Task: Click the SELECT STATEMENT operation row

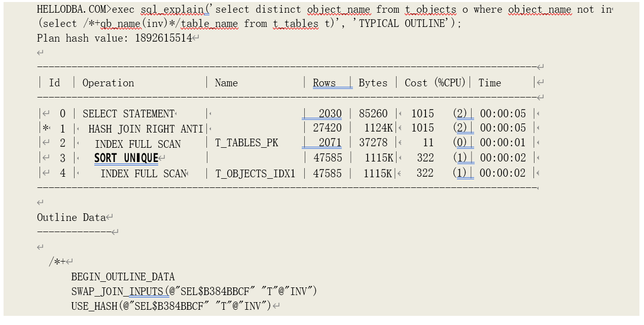Action: coord(128,114)
